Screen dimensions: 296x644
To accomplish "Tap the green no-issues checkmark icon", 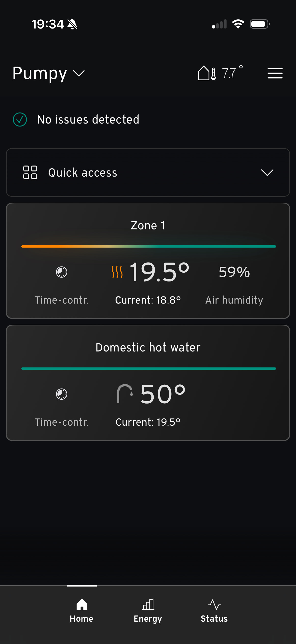I will coord(20,120).
